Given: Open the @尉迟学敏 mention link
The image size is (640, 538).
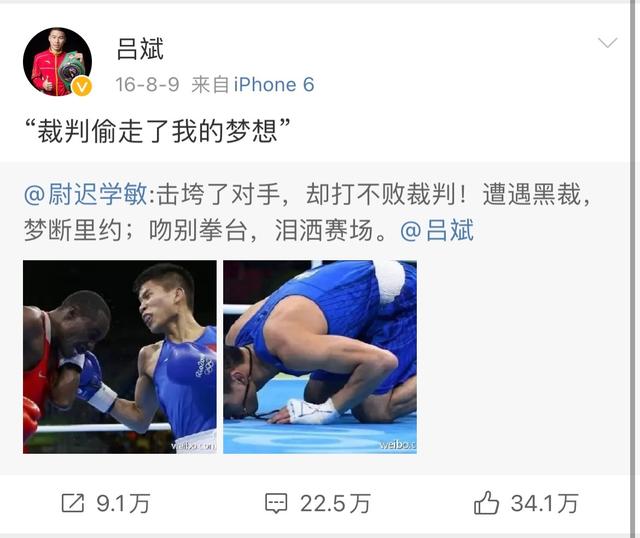Looking at the screenshot, I should coord(85,194).
